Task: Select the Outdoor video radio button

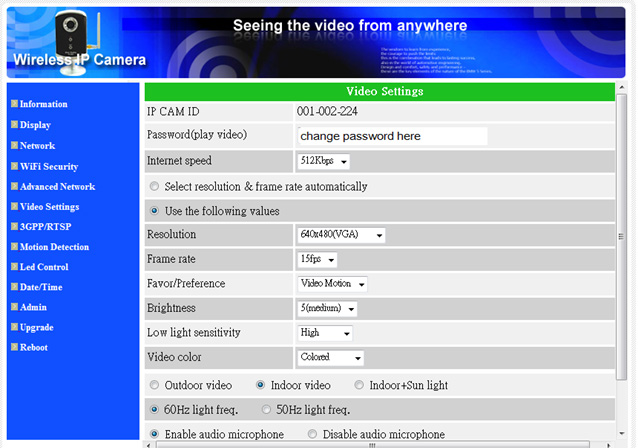Action: click(x=153, y=385)
